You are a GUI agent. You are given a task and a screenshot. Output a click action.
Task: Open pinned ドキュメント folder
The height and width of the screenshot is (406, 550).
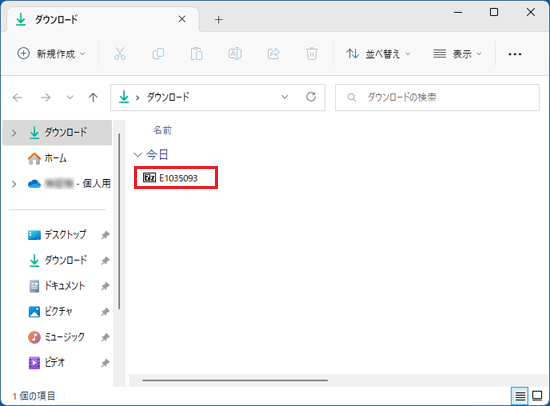point(57,286)
